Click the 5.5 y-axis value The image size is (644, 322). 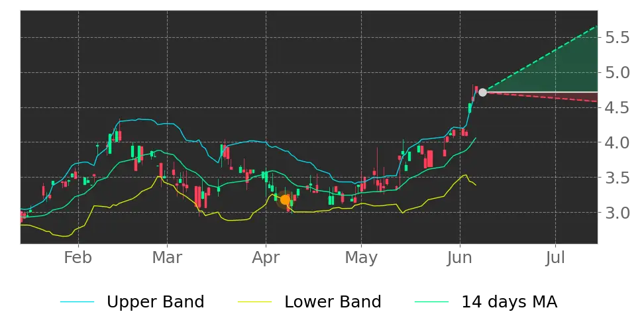point(617,38)
